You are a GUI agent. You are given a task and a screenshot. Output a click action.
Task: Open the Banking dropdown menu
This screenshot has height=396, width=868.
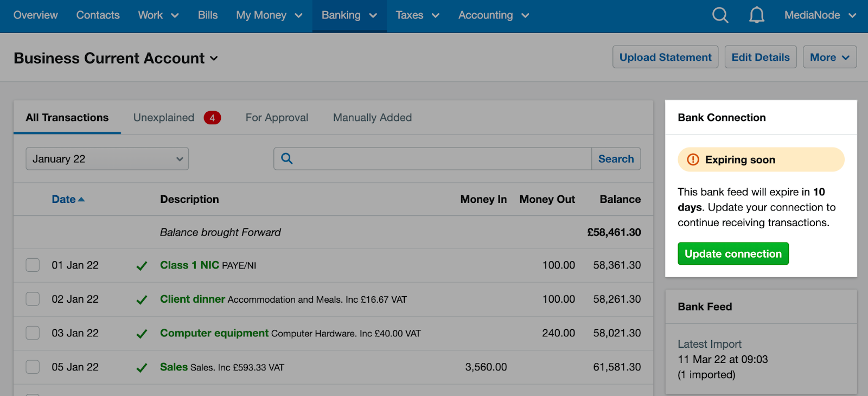[x=349, y=15]
